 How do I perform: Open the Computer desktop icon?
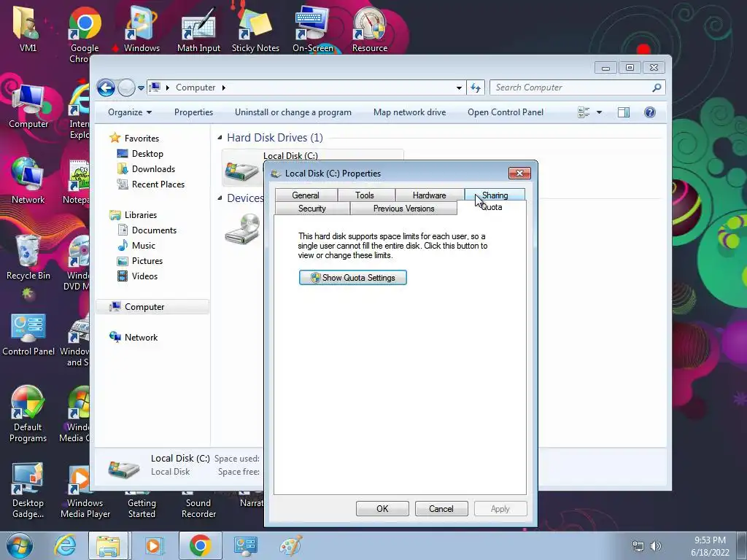pos(28,106)
